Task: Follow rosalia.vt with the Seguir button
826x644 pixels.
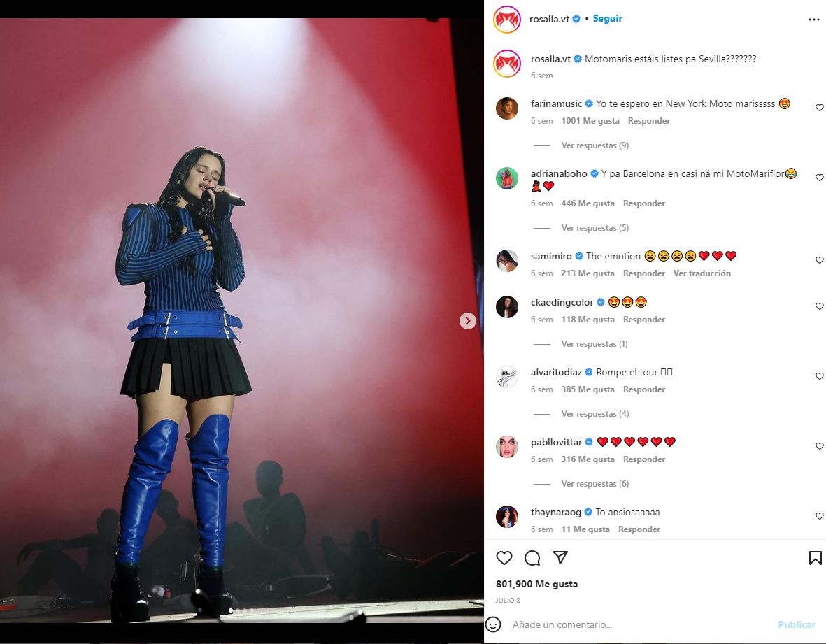Action: point(607,18)
